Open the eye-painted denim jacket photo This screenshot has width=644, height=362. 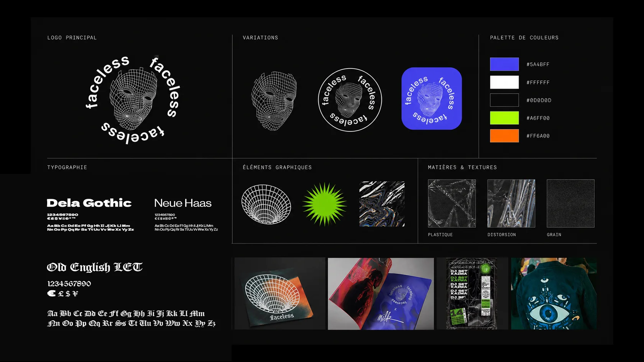click(x=554, y=293)
